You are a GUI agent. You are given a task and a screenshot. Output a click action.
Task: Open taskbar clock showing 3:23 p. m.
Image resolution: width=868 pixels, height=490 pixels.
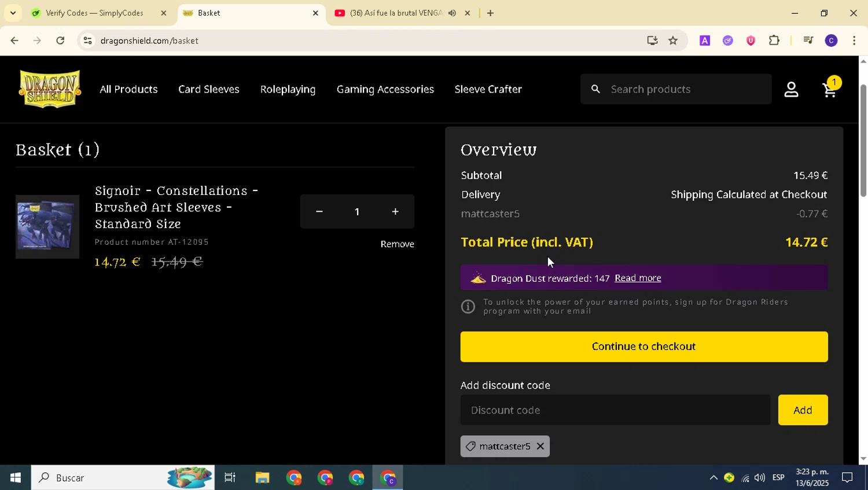tap(812, 477)
